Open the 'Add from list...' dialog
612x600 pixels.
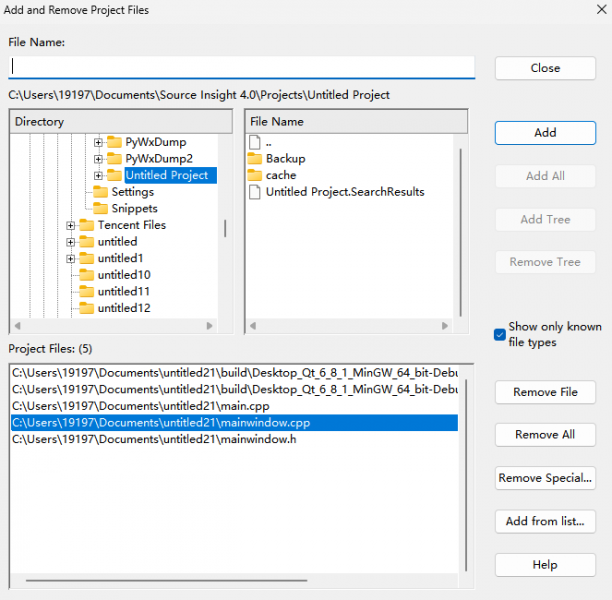click(545, 521)
